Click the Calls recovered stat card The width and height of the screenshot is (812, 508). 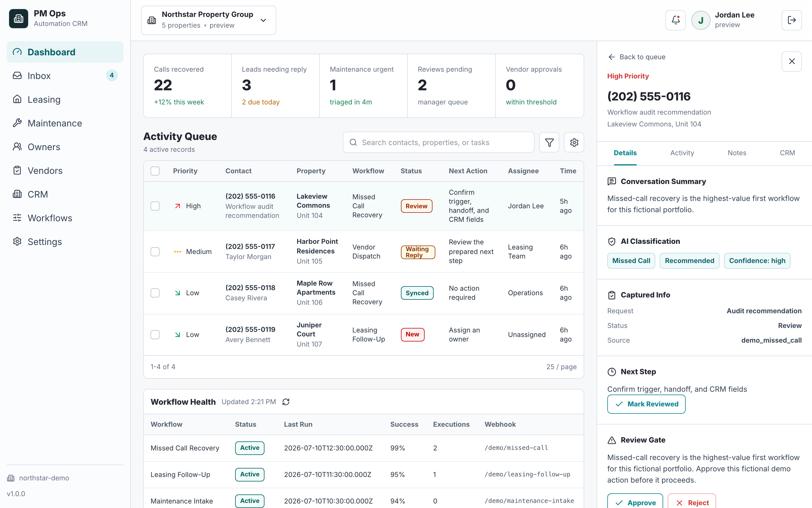coord(187,86)
